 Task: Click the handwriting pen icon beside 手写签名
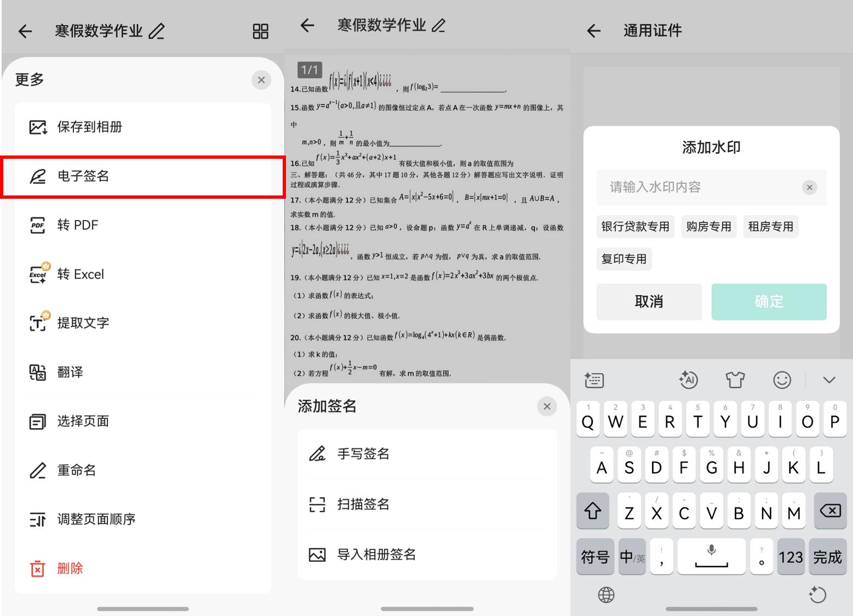point(317,454)
